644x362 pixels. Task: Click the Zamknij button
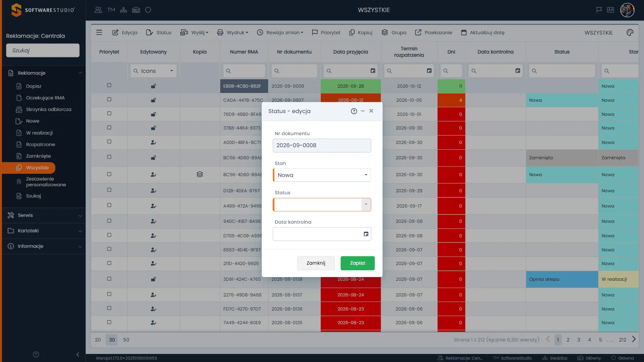point(316,263)
